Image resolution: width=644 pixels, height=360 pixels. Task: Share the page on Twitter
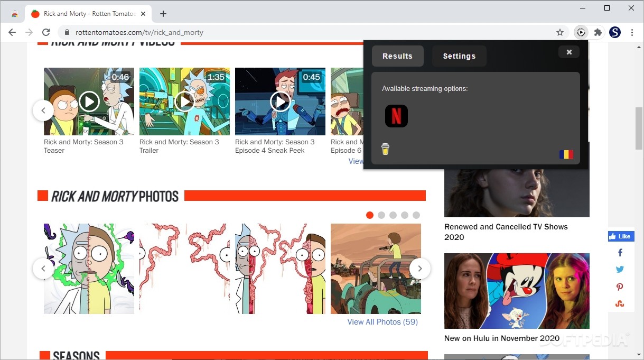[620, 269]
